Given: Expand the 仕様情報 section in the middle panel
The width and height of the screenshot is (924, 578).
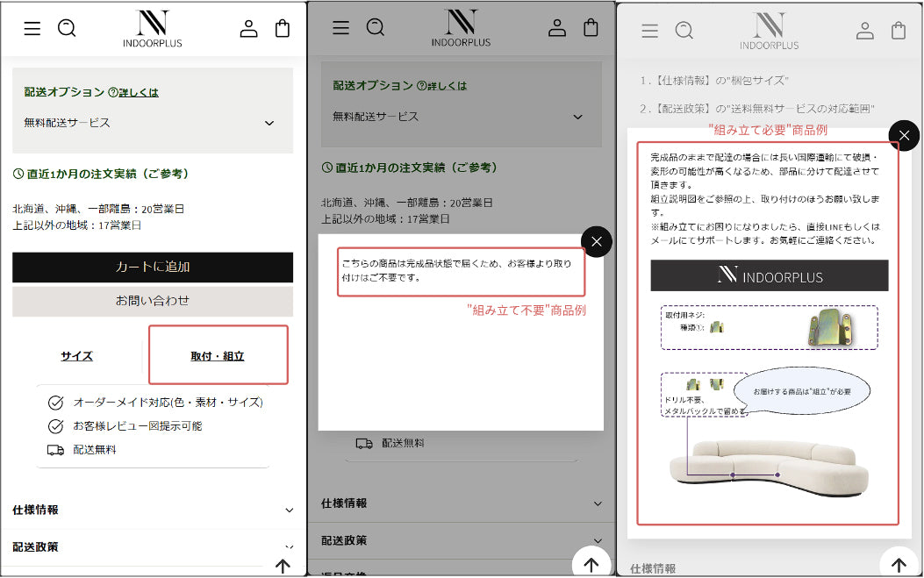Looking at the screenshot, I should (462, 503).
